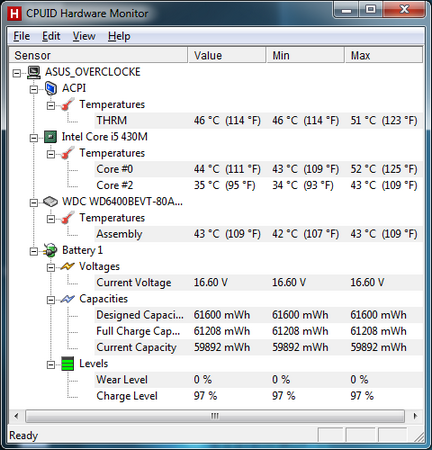
Task: Click the blue Capacities graph icon
Action: 67,299
